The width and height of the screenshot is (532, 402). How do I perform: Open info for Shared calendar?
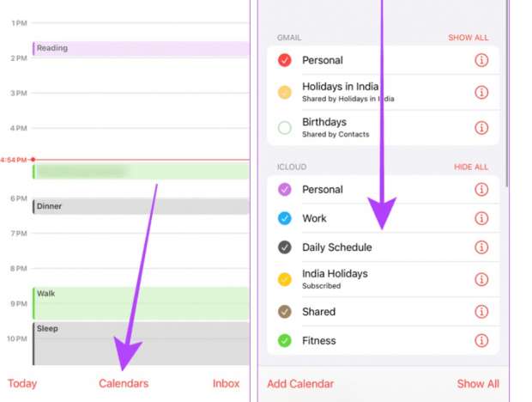point(481,312)
